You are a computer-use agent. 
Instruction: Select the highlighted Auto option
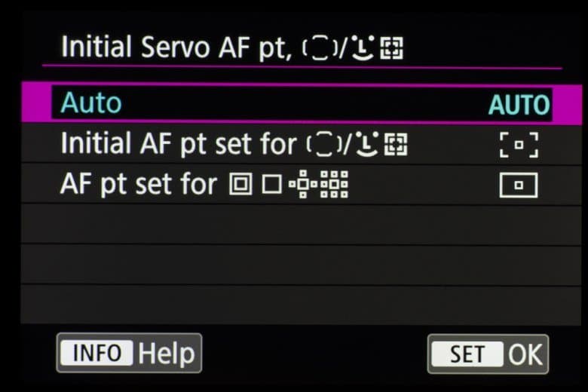(91, 103)
